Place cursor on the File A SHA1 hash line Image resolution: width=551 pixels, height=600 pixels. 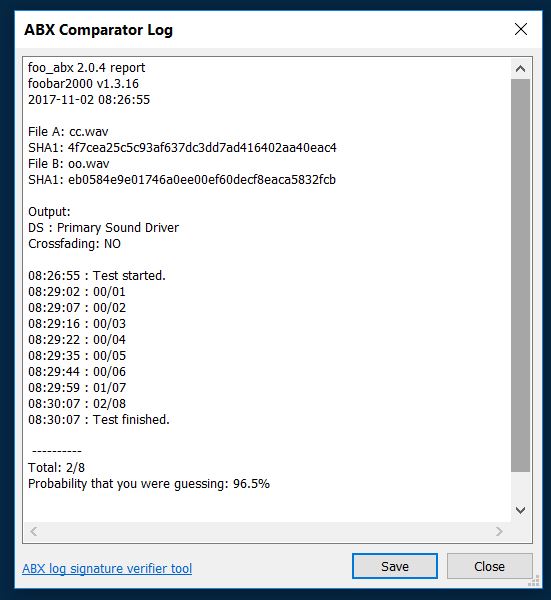pos(183,147)
